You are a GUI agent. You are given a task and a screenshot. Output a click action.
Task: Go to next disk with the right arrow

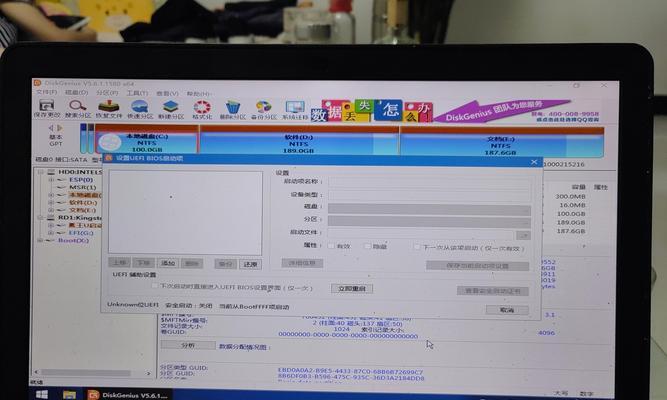[x=60, y=128]
